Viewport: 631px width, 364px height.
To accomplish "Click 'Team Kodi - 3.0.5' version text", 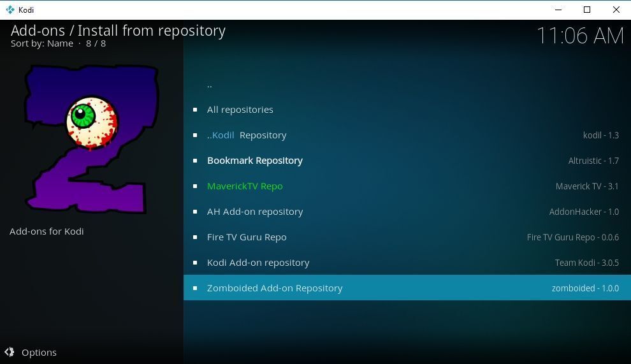I will coord(587,263).
